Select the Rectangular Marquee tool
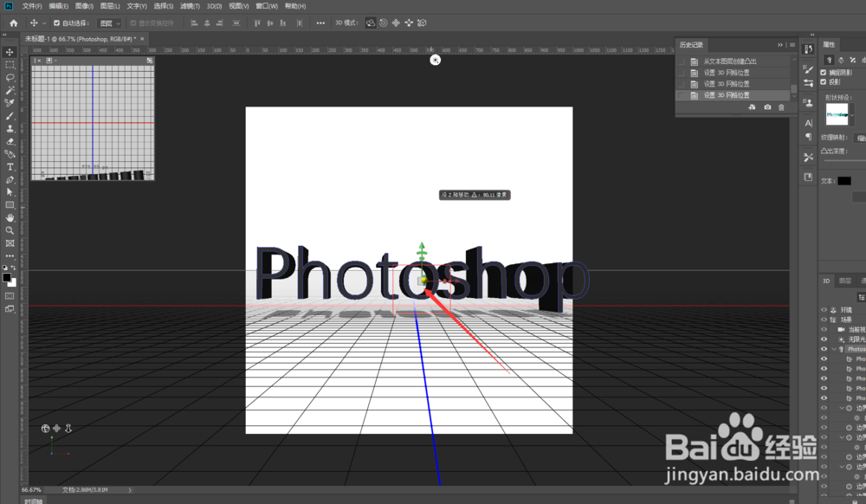Image resolution: width=866 pixels, height=504 pixels. tap(10, 65)
